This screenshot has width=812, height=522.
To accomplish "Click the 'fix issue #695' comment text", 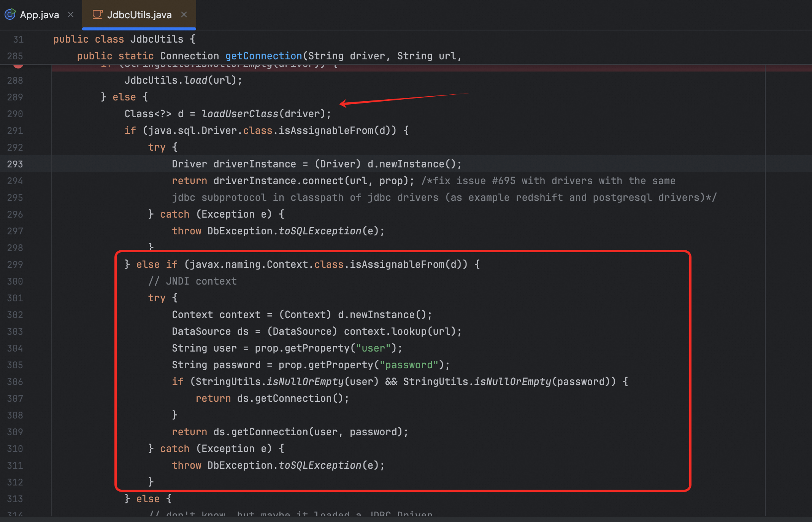I will (474, 181).
